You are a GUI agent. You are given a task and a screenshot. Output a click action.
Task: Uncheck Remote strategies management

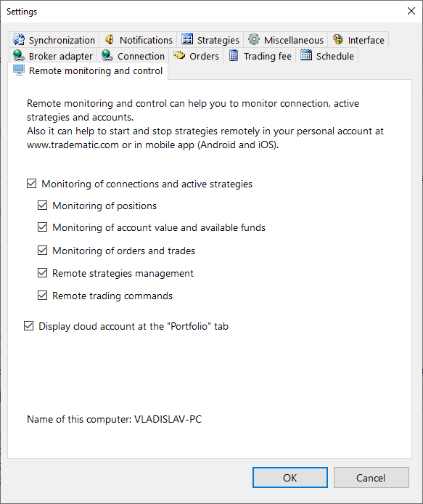tap(42, 273)
